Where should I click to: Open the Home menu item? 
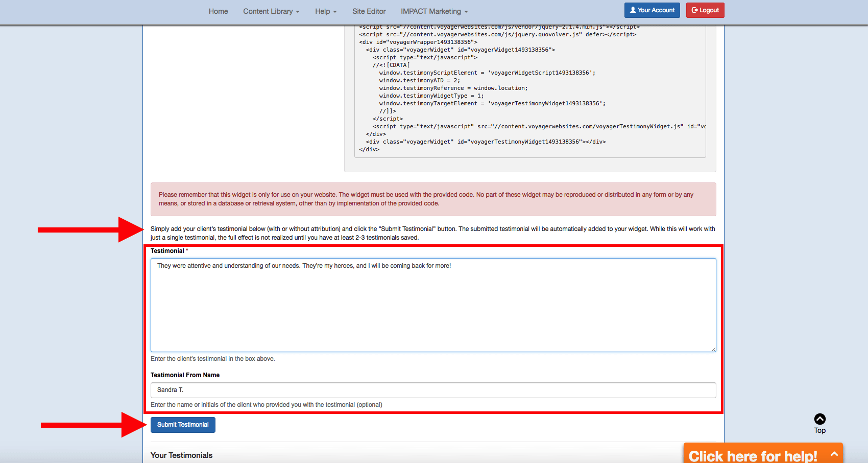(218, 11)
